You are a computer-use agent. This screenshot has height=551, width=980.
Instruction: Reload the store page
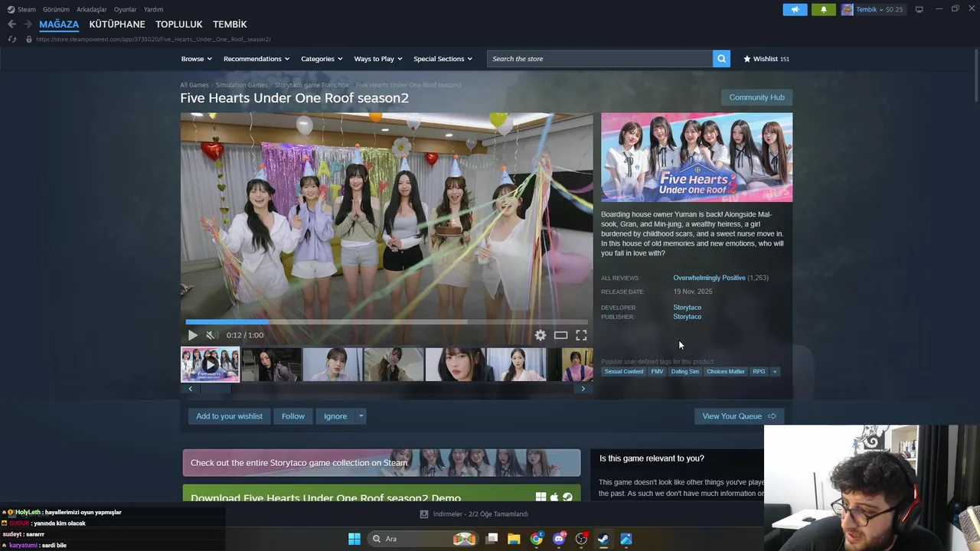(x=11, y=39)
